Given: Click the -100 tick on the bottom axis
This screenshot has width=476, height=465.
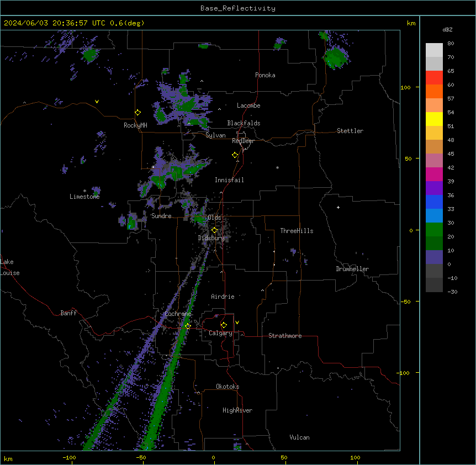Looking at the screenshot, I should click(70, 457).
